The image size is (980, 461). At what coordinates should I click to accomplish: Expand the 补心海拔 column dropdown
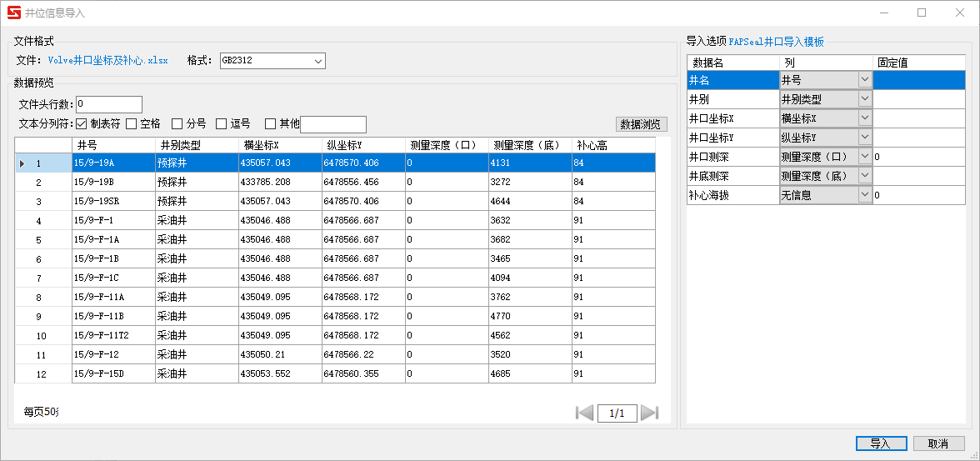864,195
